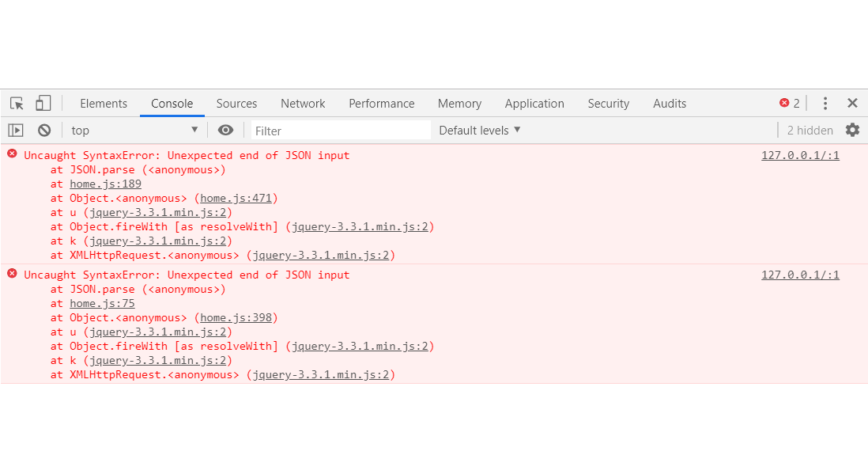The image size is (868, 474).
Task: Show the console sidebar panel
Action: pyautogui.click(x=16, y=131)
